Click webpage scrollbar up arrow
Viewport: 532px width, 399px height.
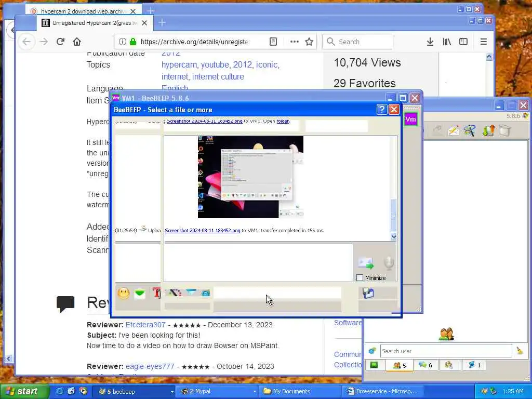coord(489,57)
